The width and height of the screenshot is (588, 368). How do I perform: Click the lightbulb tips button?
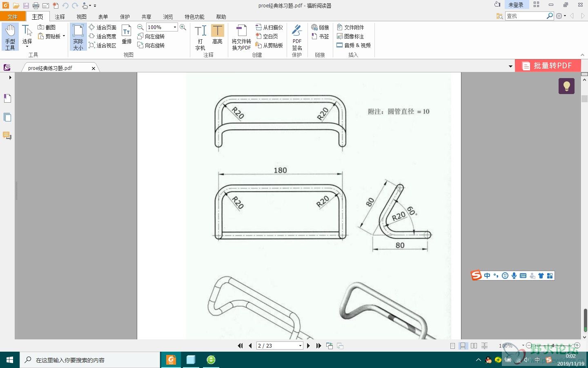566,86
